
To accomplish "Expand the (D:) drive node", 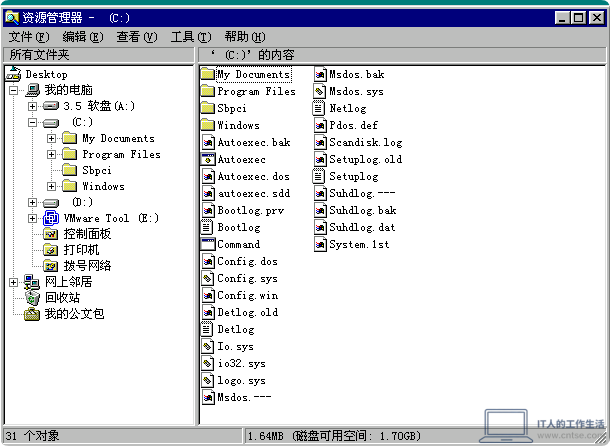I will [x=32, y=202].
